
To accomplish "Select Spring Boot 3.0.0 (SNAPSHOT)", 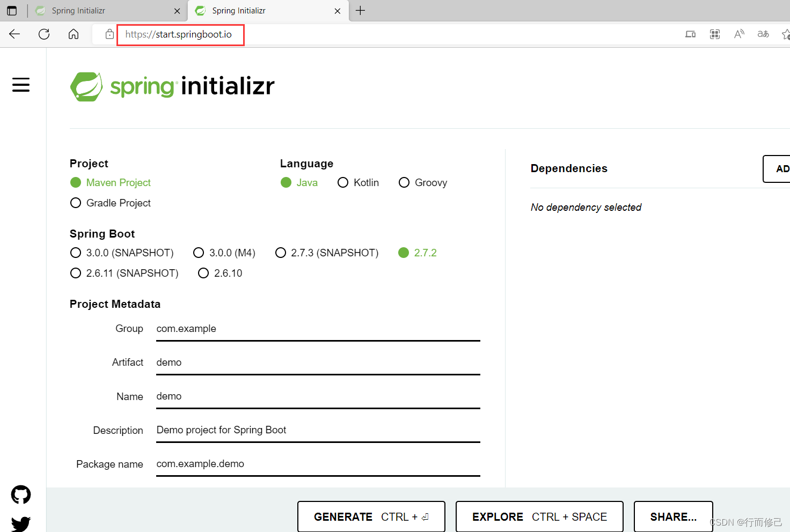I will (76, 253).
